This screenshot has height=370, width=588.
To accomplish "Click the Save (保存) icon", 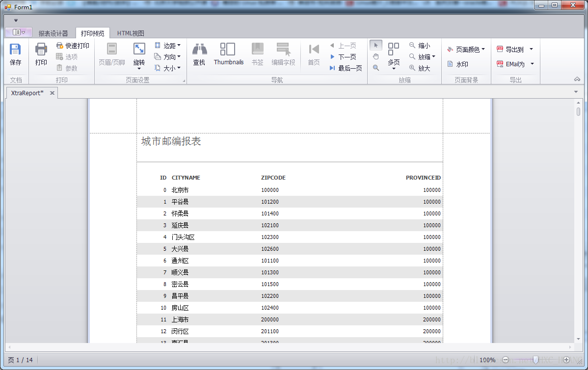I will (15, 50).
